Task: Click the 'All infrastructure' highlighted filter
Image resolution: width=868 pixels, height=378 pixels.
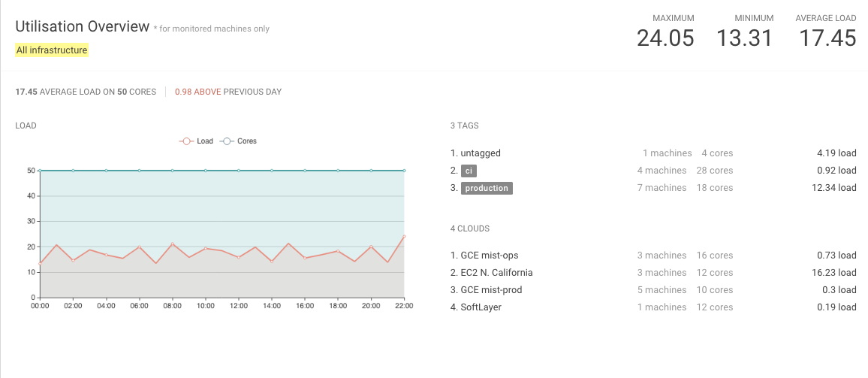Action: 52,50
